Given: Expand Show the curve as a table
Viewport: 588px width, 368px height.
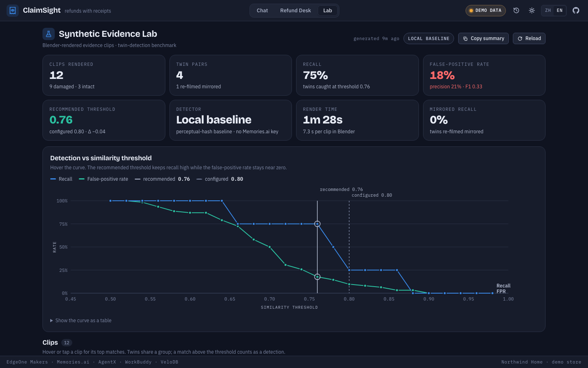Looking at the screenshot, I should click(81, 321).
